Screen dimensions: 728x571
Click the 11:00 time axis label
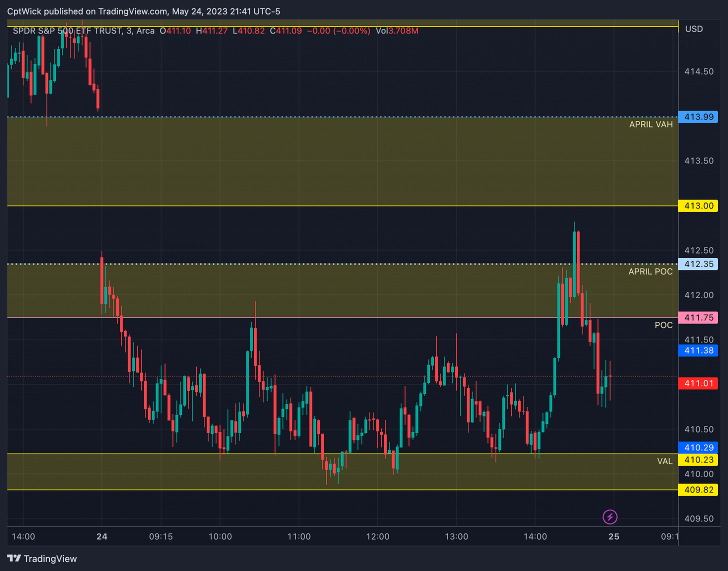[x=299, y=536]
